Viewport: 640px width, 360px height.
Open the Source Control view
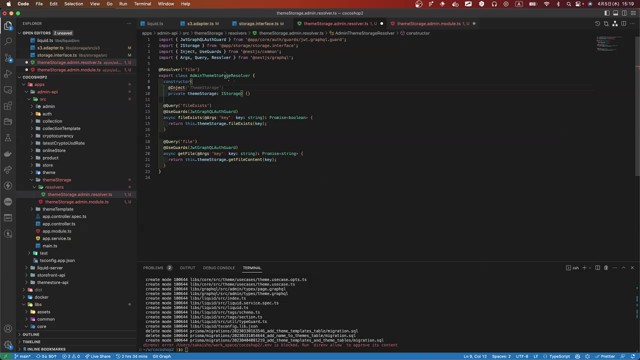(x=8, y=58)
